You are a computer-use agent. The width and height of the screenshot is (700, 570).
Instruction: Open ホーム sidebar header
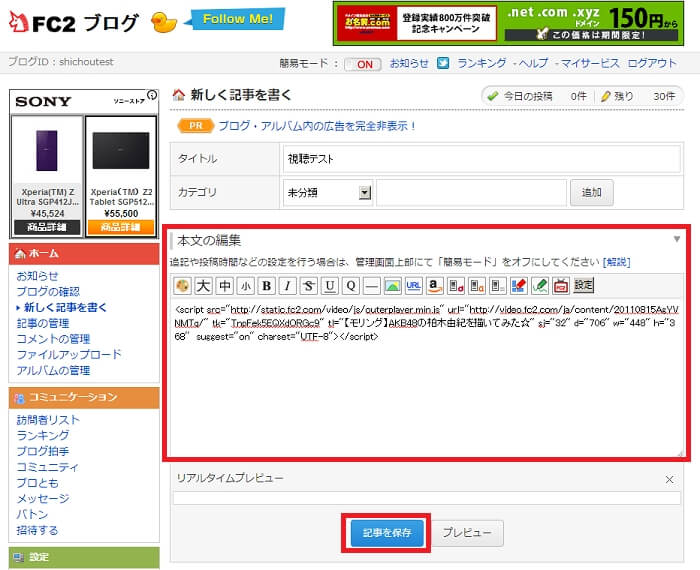pyautogui.click(x=84, y=254)
